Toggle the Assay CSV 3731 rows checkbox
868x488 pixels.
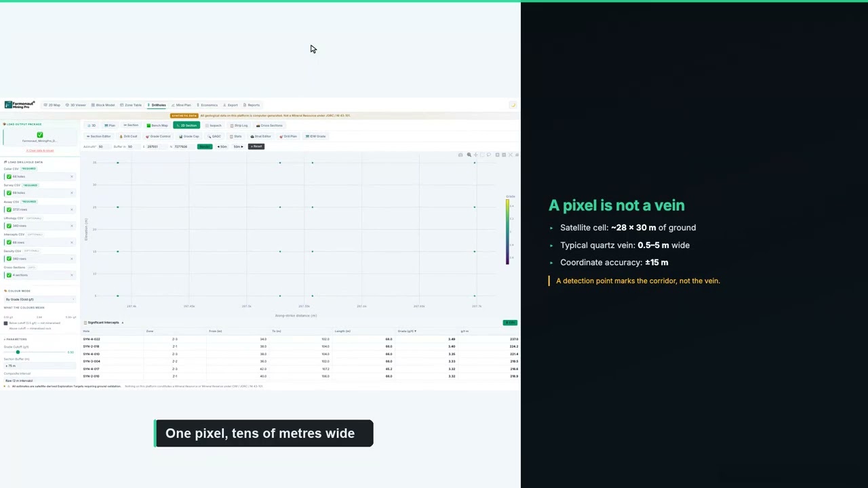[8, 209]
